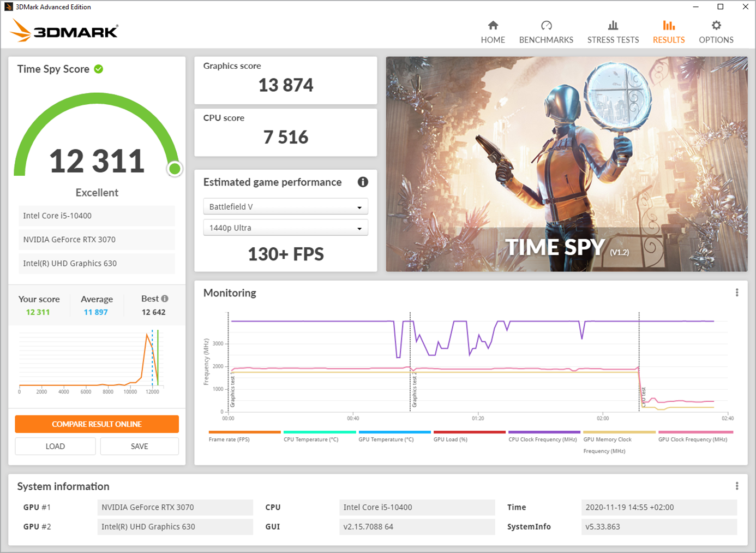This screenshot has height=553, width=756.
Task: Select the RESULTS tab
Action: point(669,30)
